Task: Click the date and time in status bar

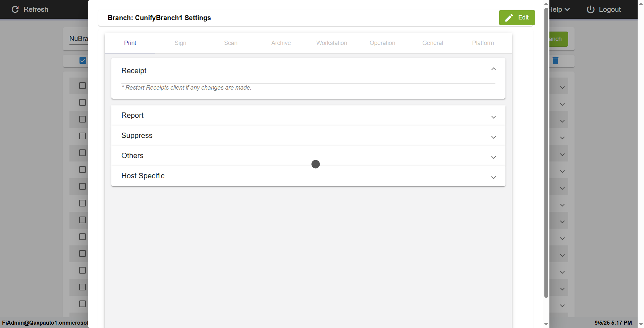Action: coord(613,323)
